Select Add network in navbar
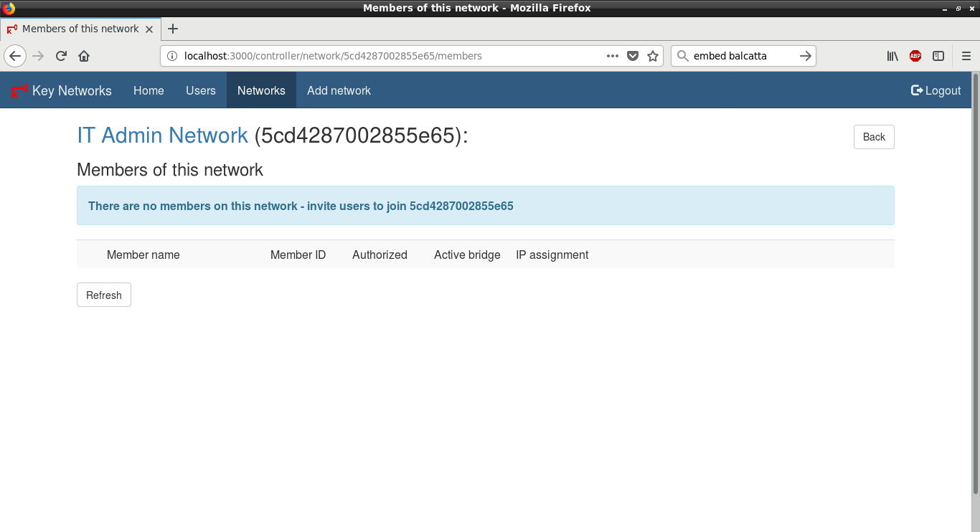 point(339,91)
